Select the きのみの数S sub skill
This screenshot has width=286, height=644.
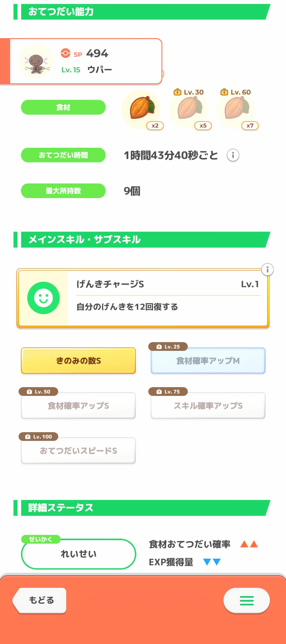[78, 361]
